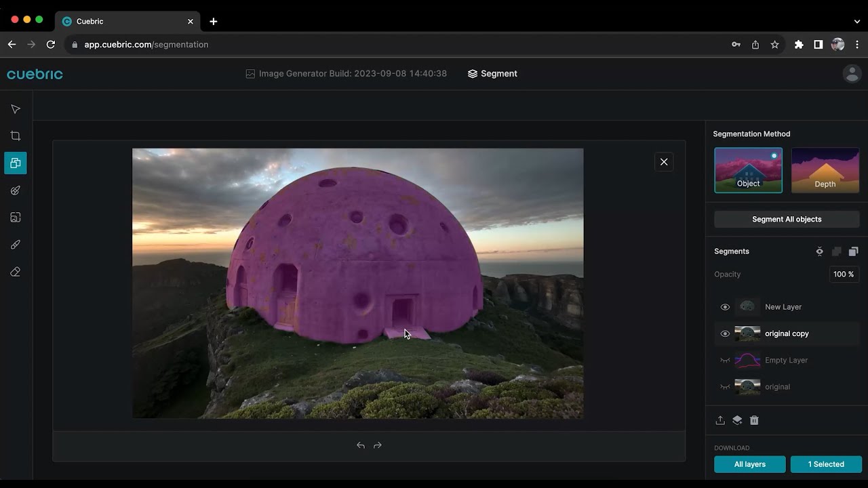This screenshot has height=488, width=868.
Task: Switch to the Depth segmentation method
Action: (825, 170)
